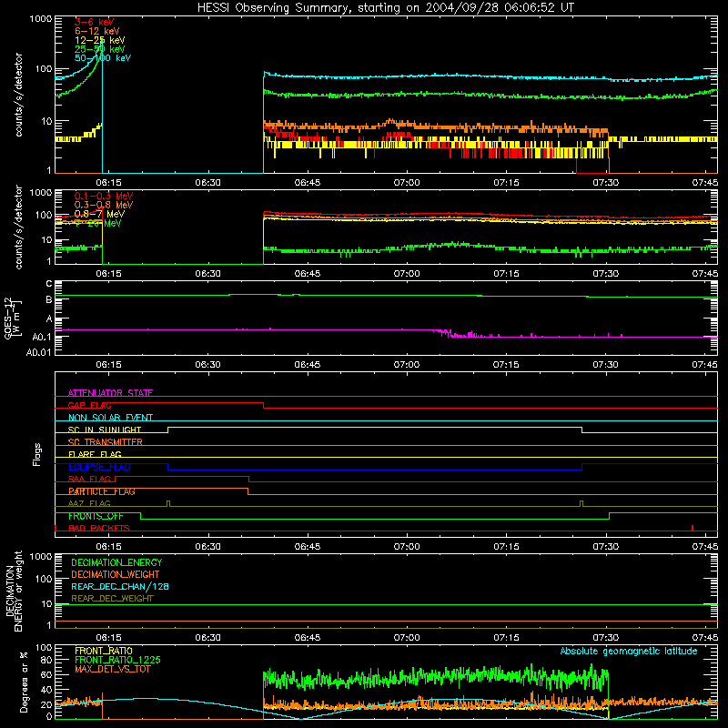Click the "07:45" tick under the keV panel
The image size is (728, 728).
point(704,183)
